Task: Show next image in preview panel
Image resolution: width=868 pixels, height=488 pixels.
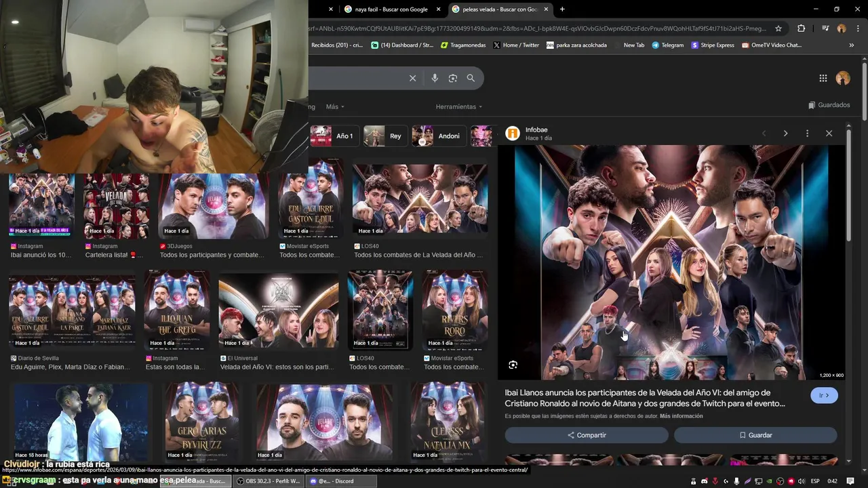Action: click(785, 134)
